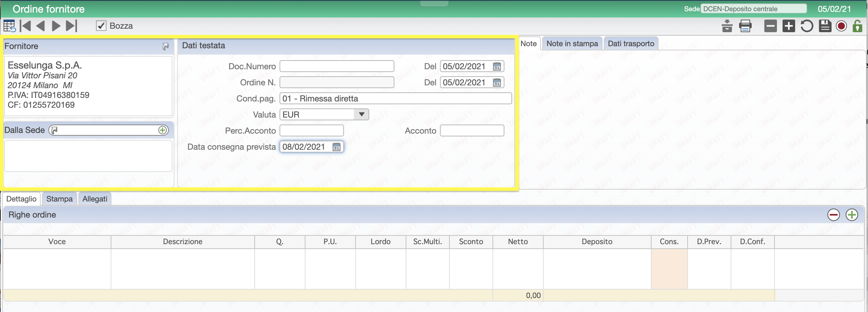The image size is (868, 312).
Task: Delete record with toolbar minus button
Action: pyautogui.click(x=771, y=26)
